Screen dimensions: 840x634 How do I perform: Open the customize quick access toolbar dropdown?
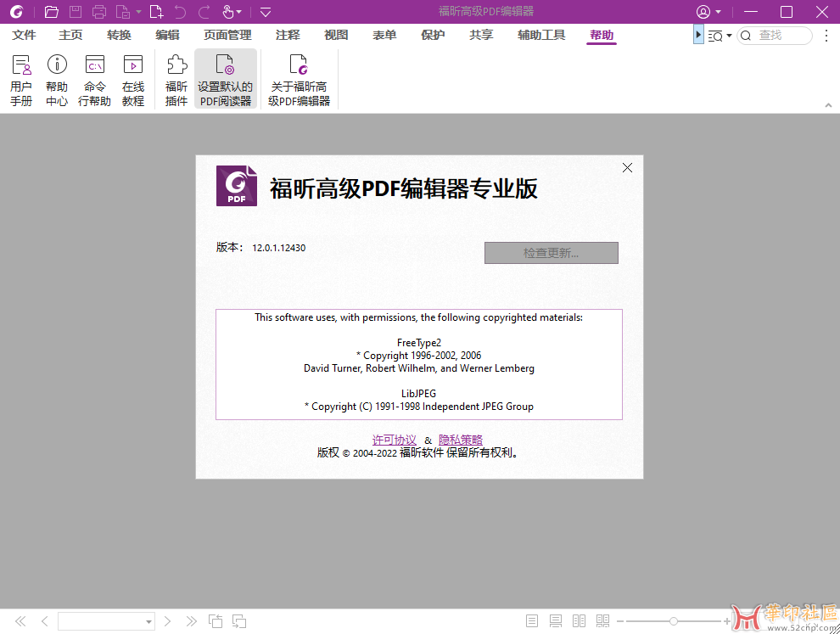coord(266,12)
